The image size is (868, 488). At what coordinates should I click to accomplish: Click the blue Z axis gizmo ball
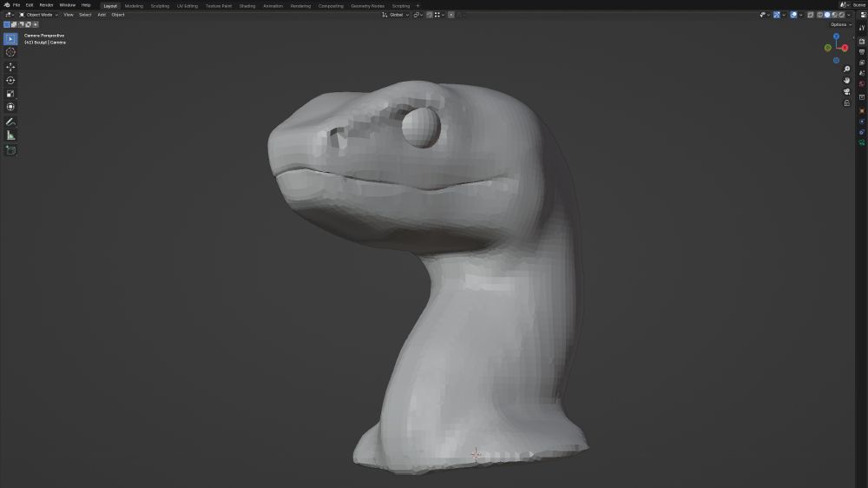836,36
